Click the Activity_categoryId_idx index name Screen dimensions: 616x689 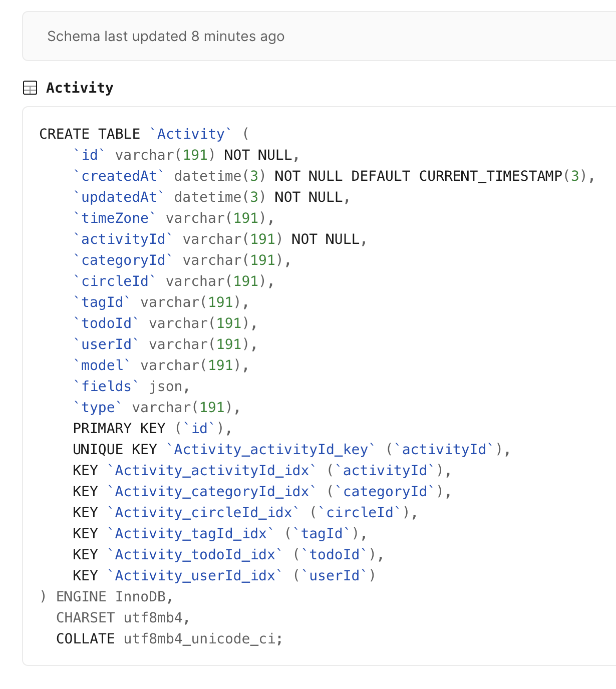pyautogui.click(x=213, y=491)
